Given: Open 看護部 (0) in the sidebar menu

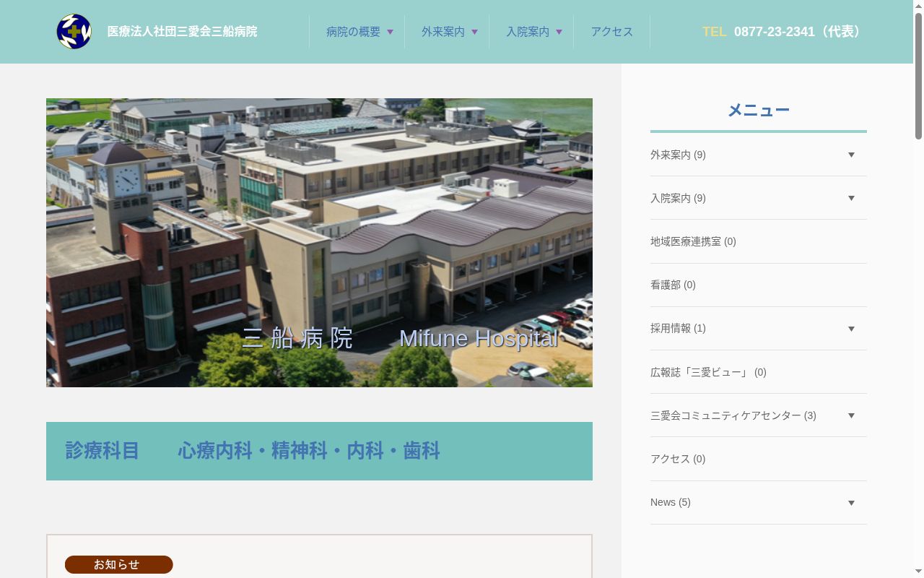Looking at the screenshot, I should click(x=673, y=285).
